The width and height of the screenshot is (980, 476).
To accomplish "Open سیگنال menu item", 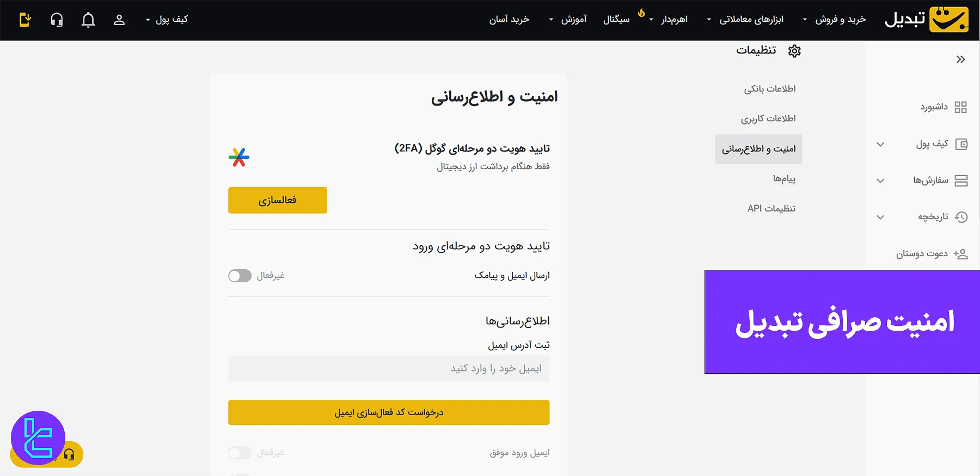I will tap(616, 20).
